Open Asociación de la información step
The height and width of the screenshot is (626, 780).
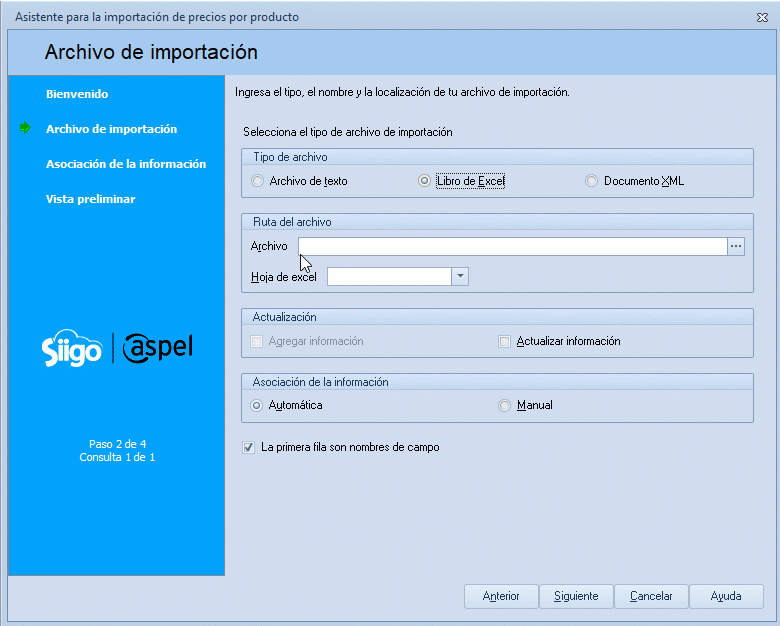(x=125, y=164)
